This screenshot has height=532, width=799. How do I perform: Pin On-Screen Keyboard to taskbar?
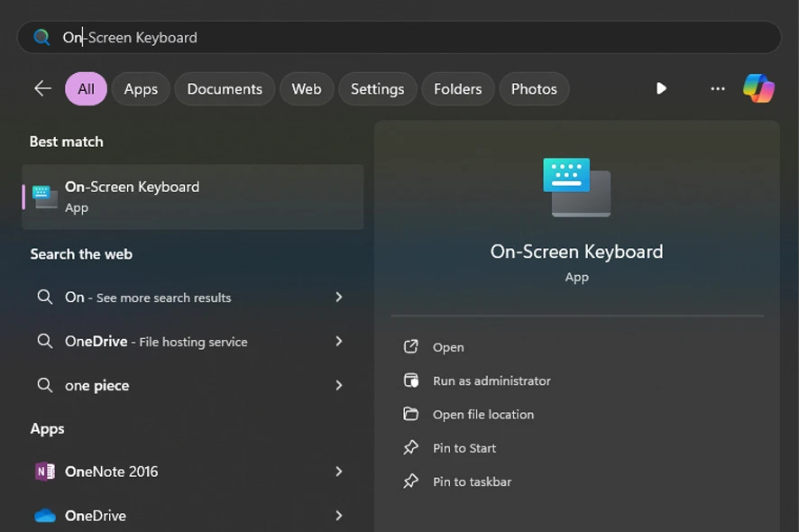[x=472, y=482]
